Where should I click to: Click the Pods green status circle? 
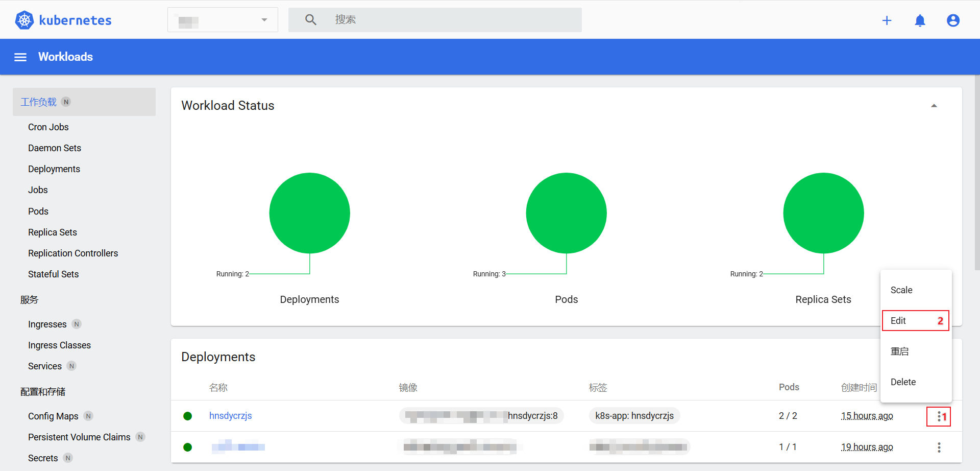[566, 213]
